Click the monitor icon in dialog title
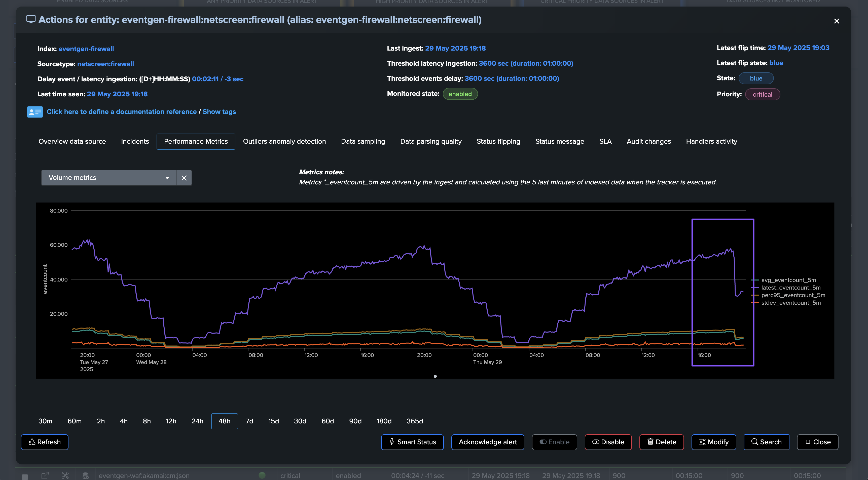This screenshot has height=480, width=868. 31,20
